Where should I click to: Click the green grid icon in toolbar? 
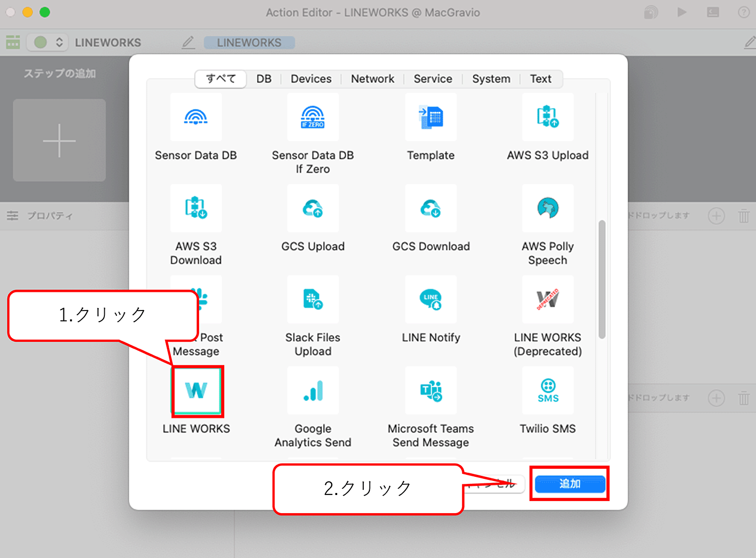tap(13, 42)
